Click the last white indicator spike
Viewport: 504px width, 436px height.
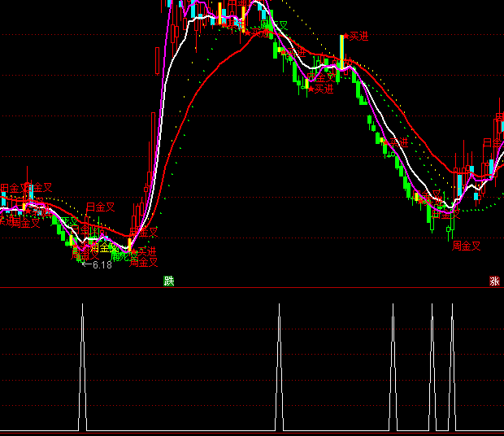(451, 366)
